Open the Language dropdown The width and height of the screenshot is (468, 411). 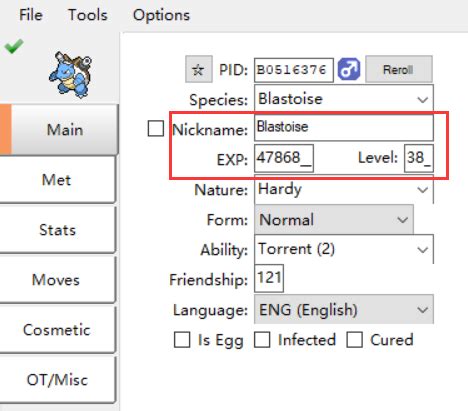point(344,310)
